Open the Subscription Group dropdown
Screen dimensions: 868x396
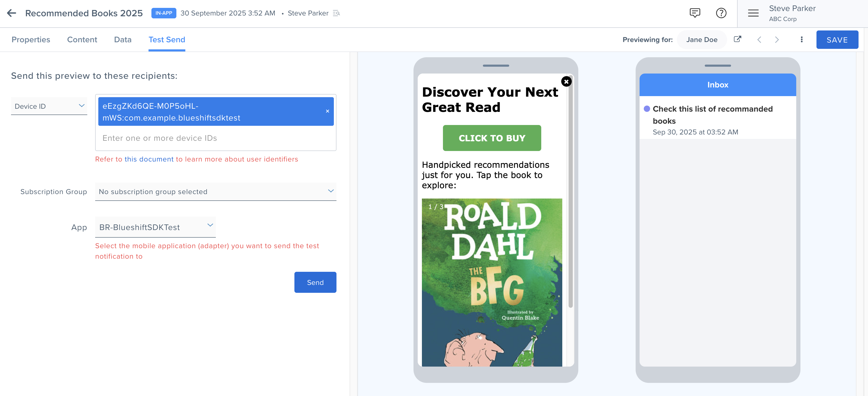coord(216,192)
